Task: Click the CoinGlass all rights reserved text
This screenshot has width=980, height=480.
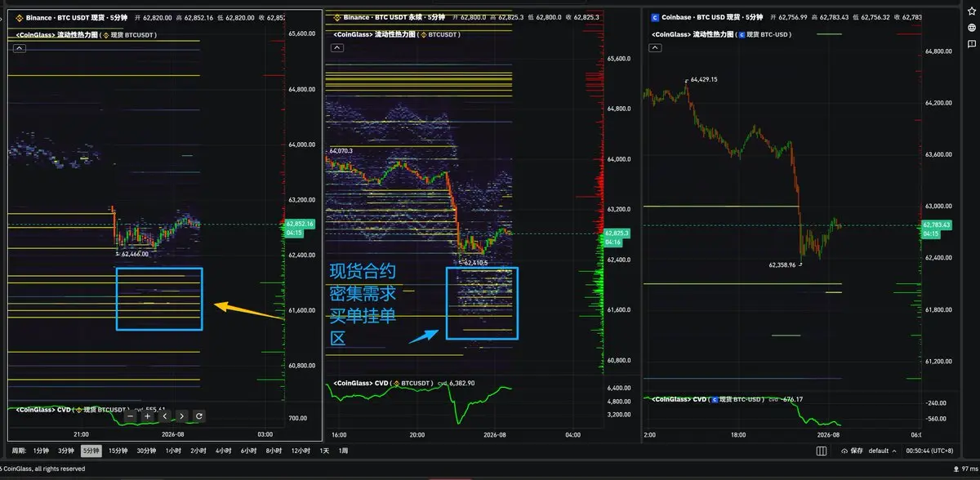Action: pyautogui.click(x=42, y=469)
